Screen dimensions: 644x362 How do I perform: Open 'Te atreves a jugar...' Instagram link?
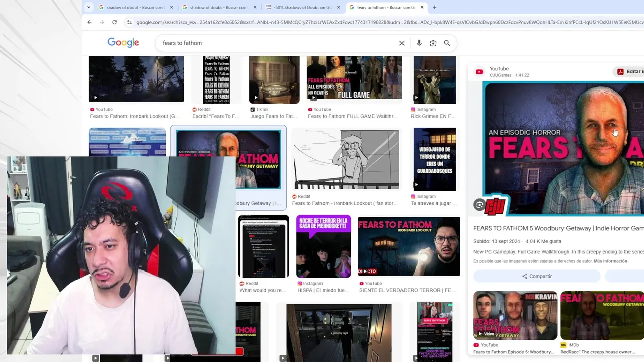pyautogui.click(x=434, y=203)
